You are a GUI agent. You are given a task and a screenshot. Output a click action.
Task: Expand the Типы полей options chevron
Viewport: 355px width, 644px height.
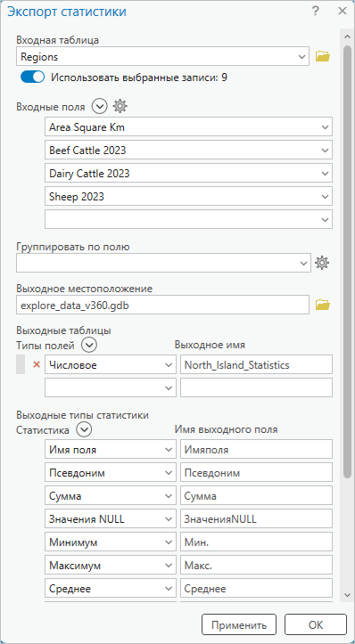(x=89, y=345)
